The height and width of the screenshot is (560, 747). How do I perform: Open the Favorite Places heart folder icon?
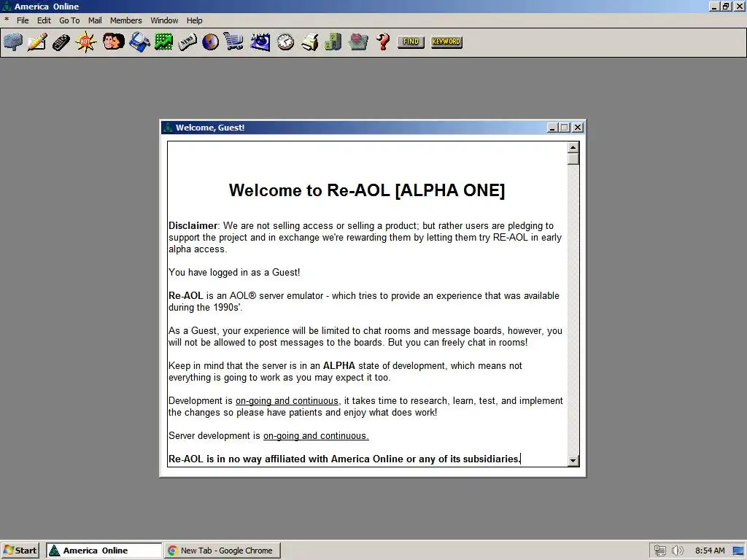click(358, 42)
